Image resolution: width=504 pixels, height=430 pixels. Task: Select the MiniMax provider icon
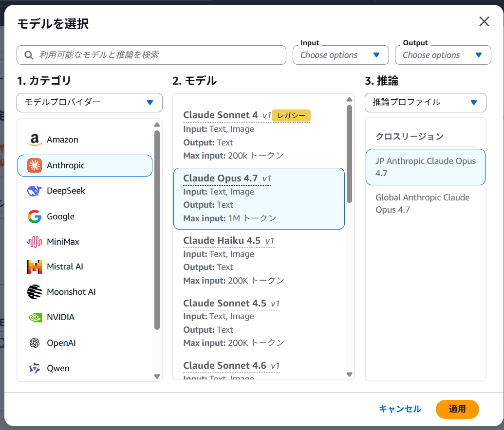(x=34, y=241)
